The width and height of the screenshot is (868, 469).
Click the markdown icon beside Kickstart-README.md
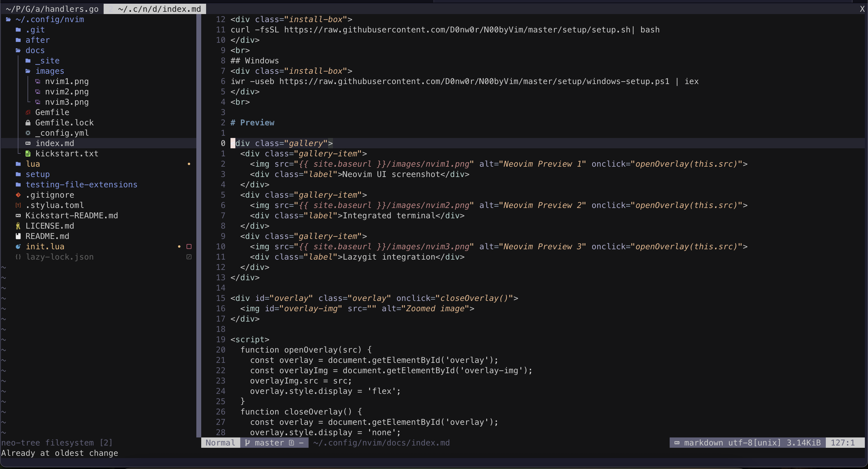[x=18, y=216]
